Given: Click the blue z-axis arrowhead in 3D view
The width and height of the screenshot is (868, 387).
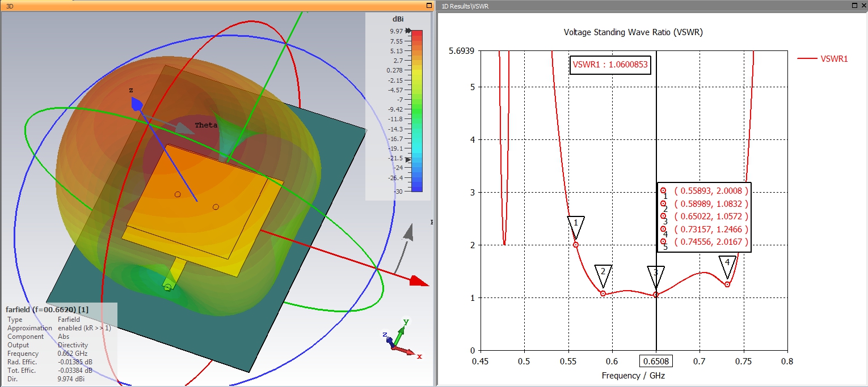Looking at the screenshot, I should pyautogui.click(x=136, y=104).
